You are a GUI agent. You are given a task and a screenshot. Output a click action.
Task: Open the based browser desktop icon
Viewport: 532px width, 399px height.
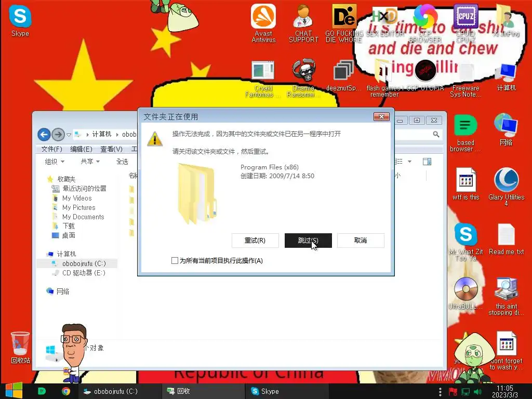click(x=465, y=133)
